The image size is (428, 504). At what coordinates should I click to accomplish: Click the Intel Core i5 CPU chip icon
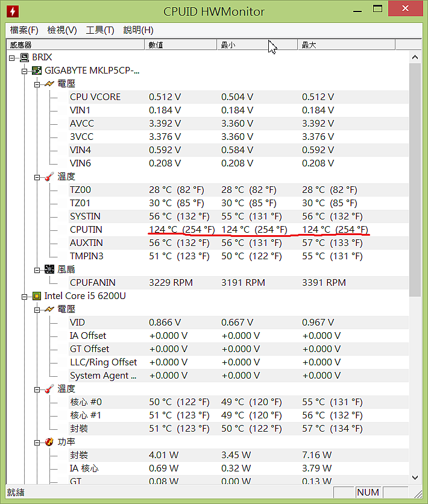coord(37,296)
